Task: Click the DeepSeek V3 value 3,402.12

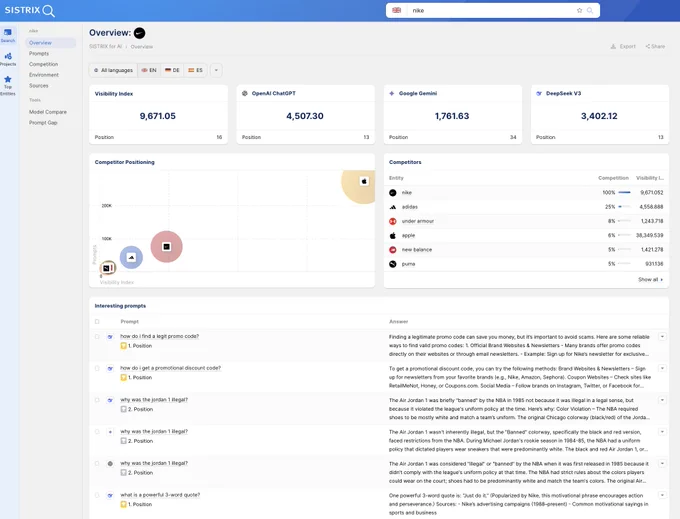Action: (x=599, y=116)
